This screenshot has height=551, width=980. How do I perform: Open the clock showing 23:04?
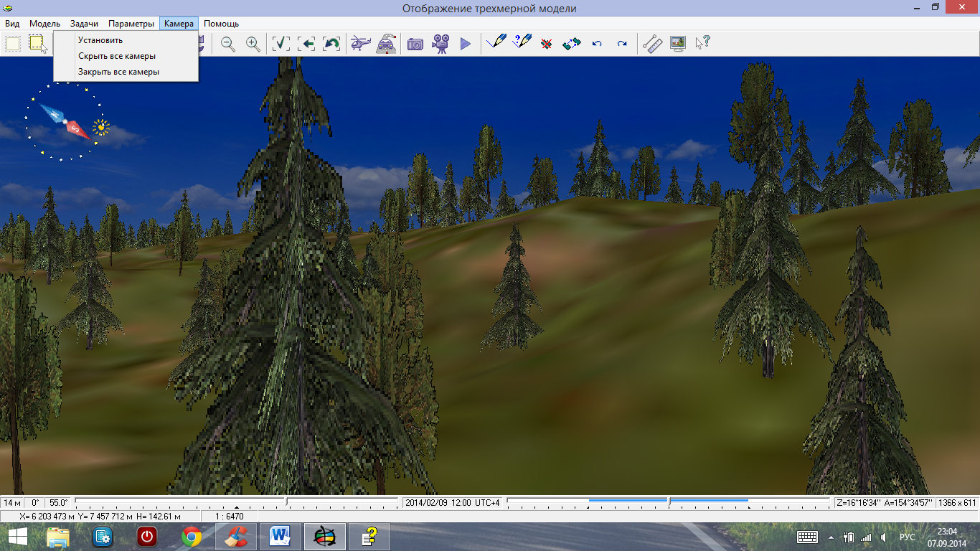click(947, 537)
